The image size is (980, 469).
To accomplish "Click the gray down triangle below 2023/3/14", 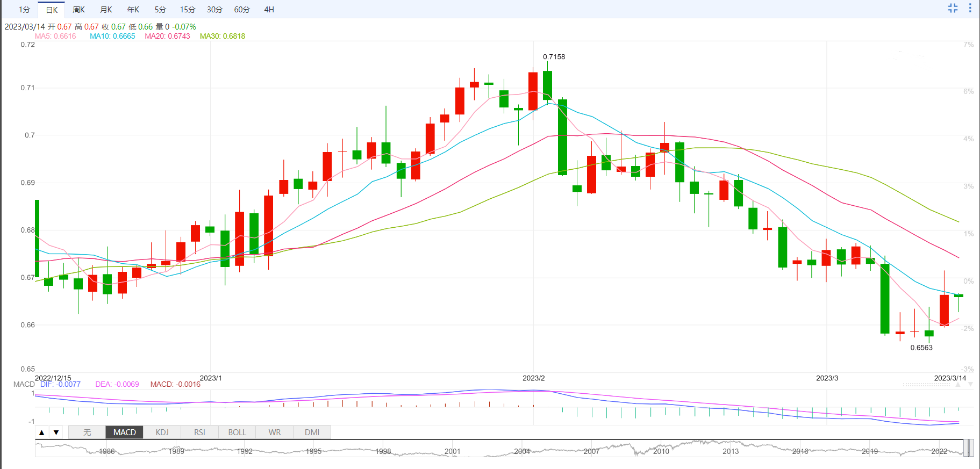I will [970, 385].
